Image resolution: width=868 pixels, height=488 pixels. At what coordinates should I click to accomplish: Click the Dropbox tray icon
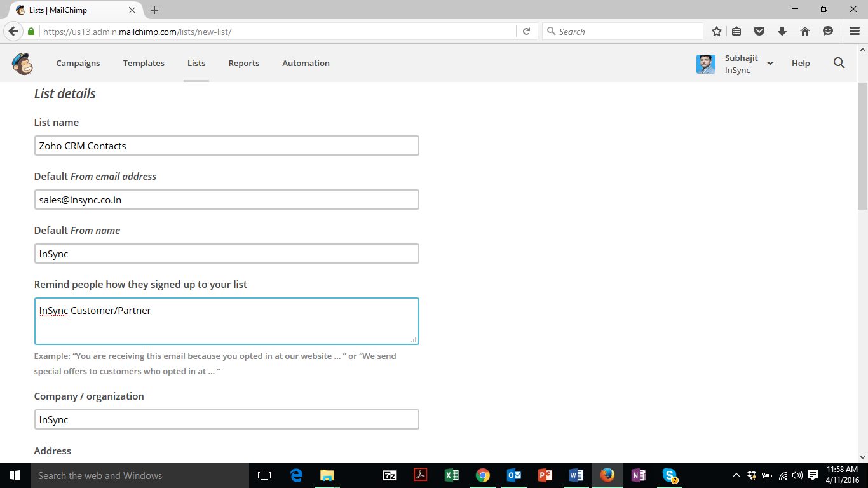tap(752, 475)
